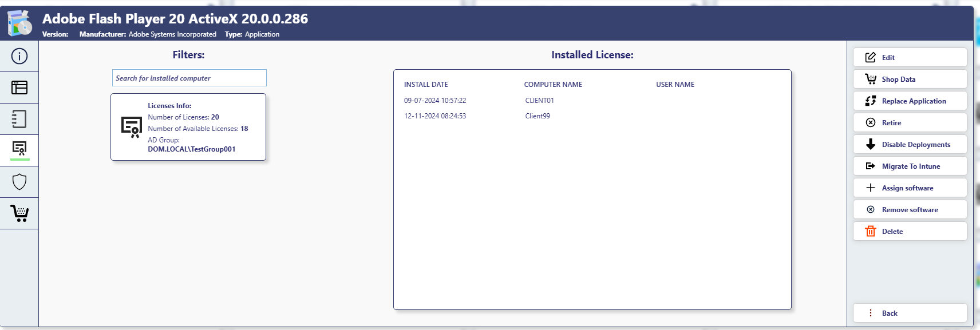The image size is (980, 330).
Task: Click the Adobe Flash Player application logo
Action: tap(19, 23)
